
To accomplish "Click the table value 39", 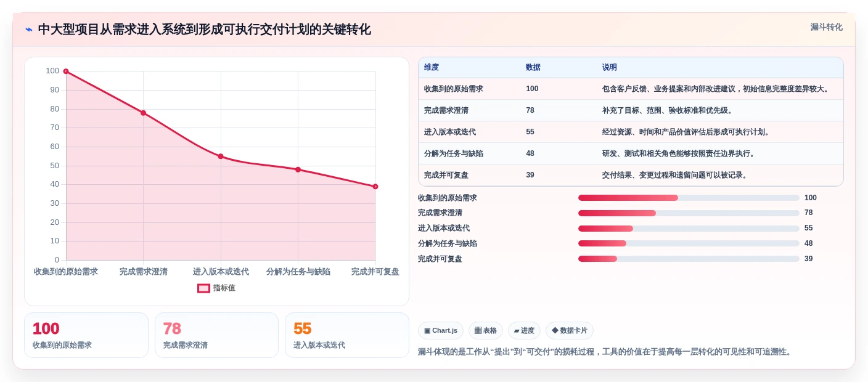I will tap(530, 175).
